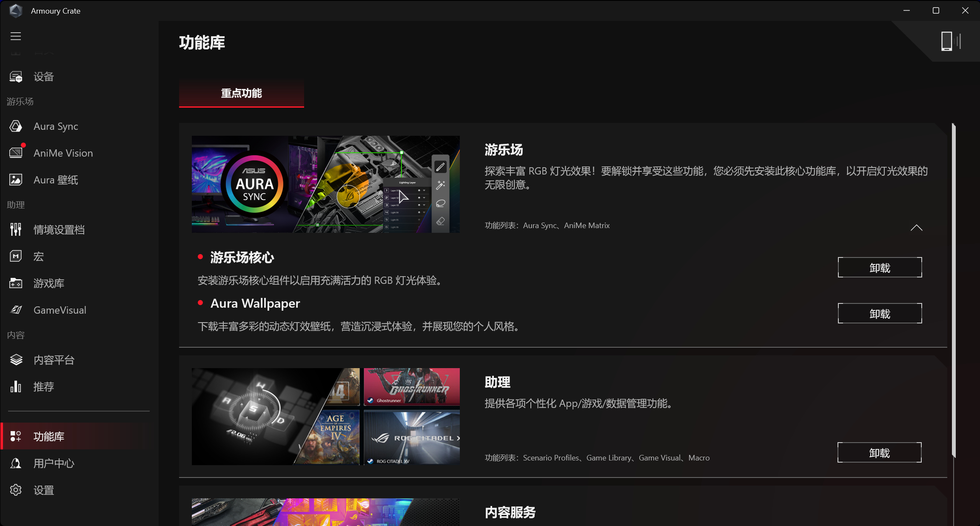This screenshot has width=980, height=526.
Task: Open the Aura Sync sidebar icon
Action: [x=16, y=126]
